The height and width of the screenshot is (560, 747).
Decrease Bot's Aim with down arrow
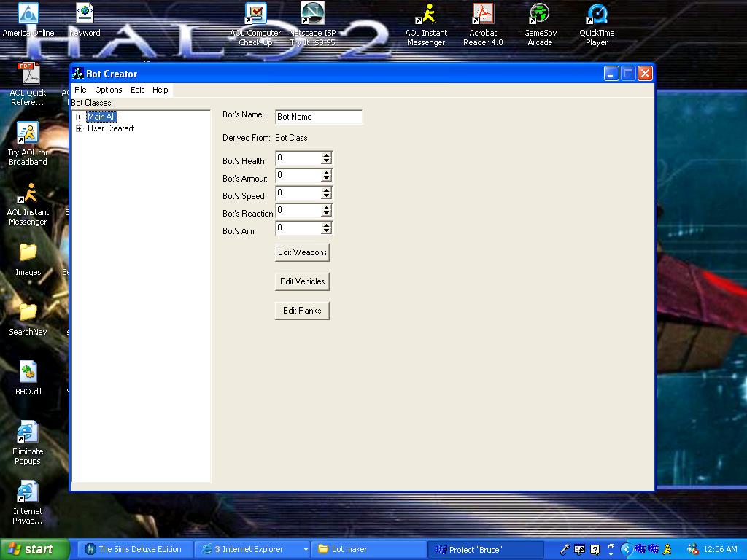326,231
